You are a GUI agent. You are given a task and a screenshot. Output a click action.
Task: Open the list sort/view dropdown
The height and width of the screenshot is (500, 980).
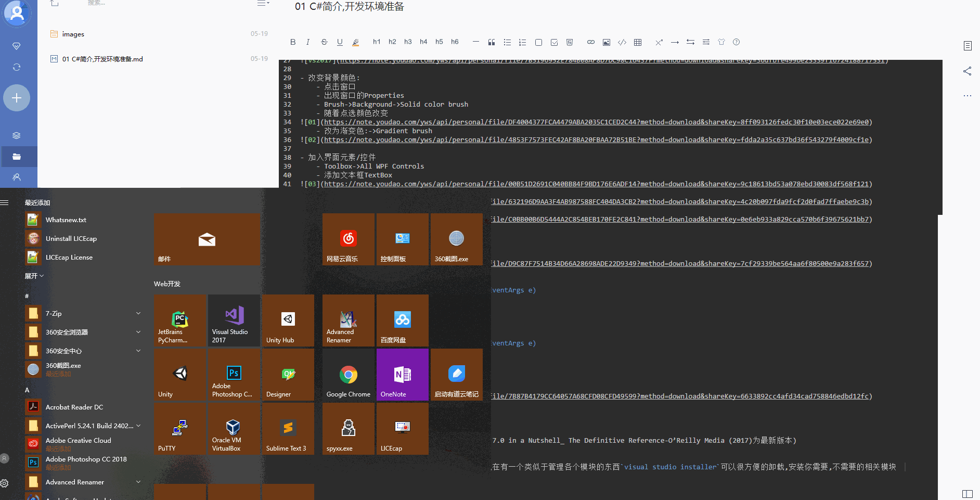pyautogui.click(x=263, y=3)
